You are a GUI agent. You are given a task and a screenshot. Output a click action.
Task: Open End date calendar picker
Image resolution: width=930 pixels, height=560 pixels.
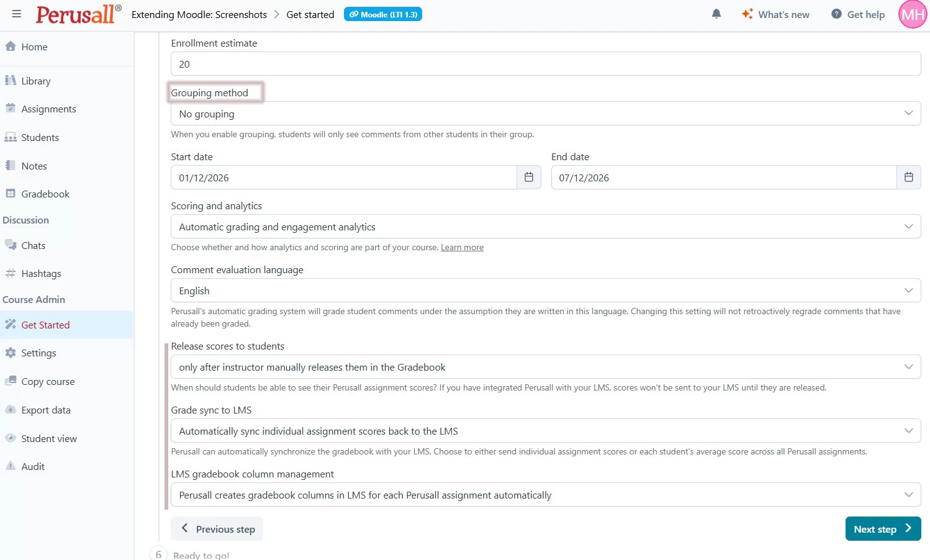tap(909, 178)
